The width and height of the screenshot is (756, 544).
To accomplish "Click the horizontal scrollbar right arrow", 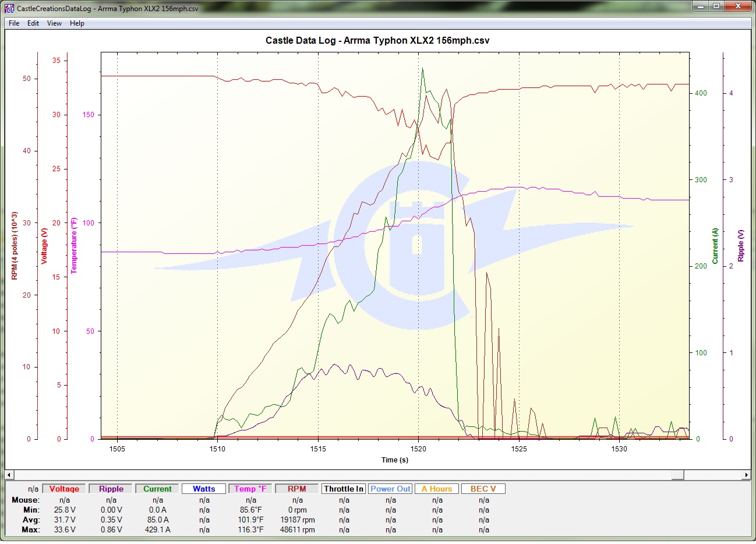I will [746, 475].
